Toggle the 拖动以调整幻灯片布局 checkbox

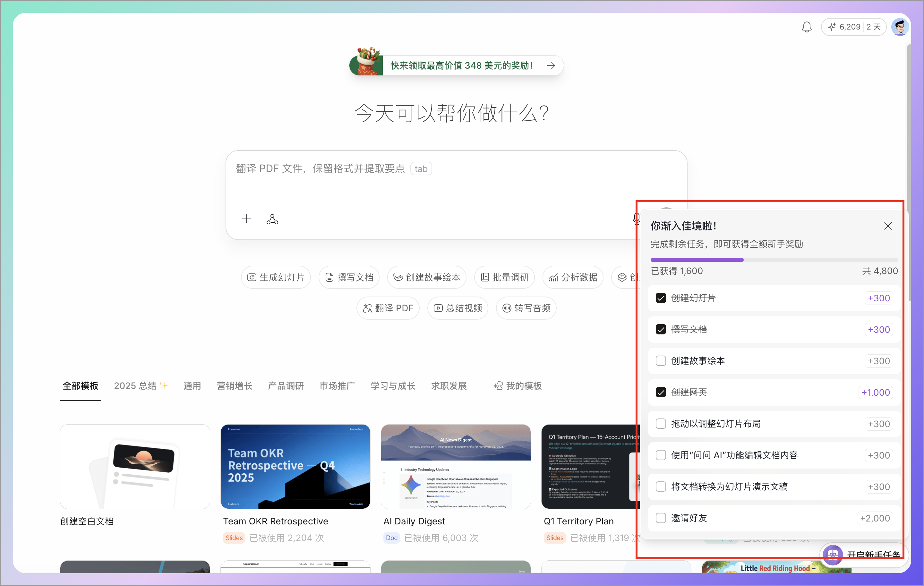tap(660, 424)
